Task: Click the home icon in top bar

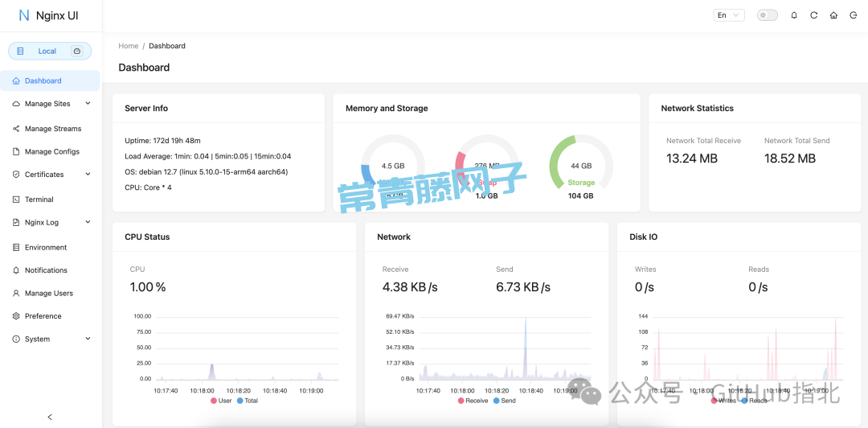Action: pos(833,15)
